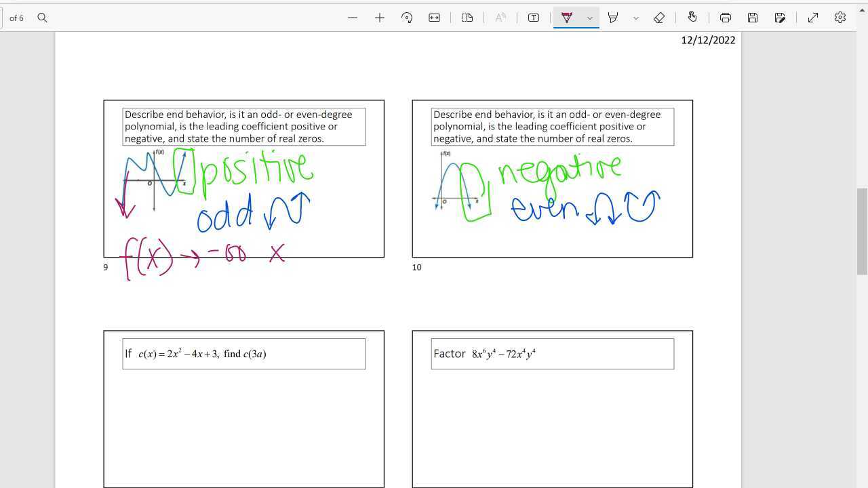Click the Rotate pages icon
Image resolution: width=868 pixels, height=488 pixels.
point(408,18)
